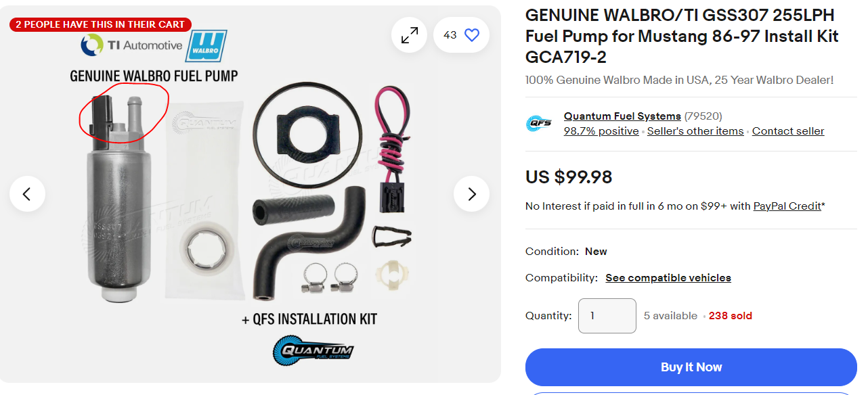Click the Buy It Now button
This screenshot has width=868, height=395.
point(691,367)
